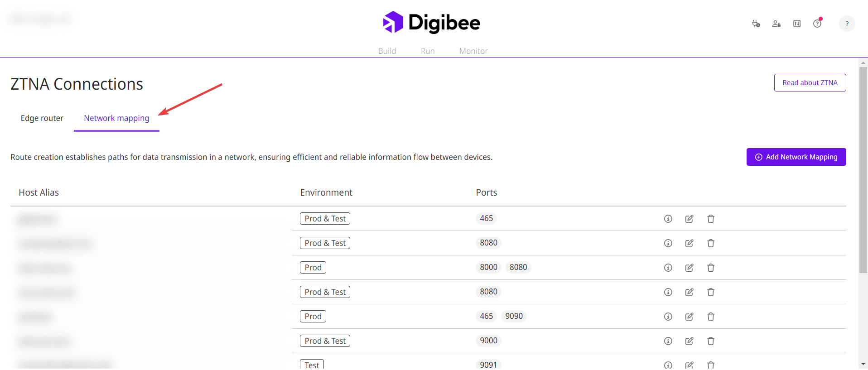Open help icon with red notification dot
The height and width of the screenshot is (370, 868).
(x=817, y=24)
